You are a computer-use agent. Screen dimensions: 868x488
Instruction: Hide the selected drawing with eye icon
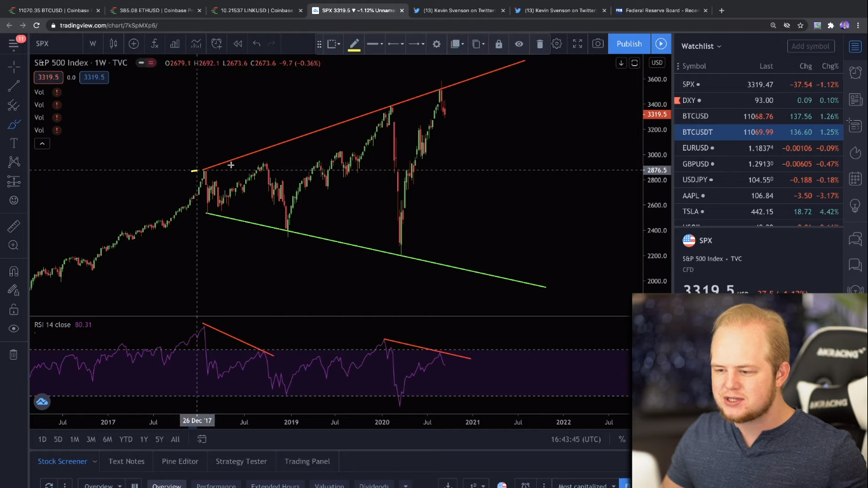[x=519, y=44]
